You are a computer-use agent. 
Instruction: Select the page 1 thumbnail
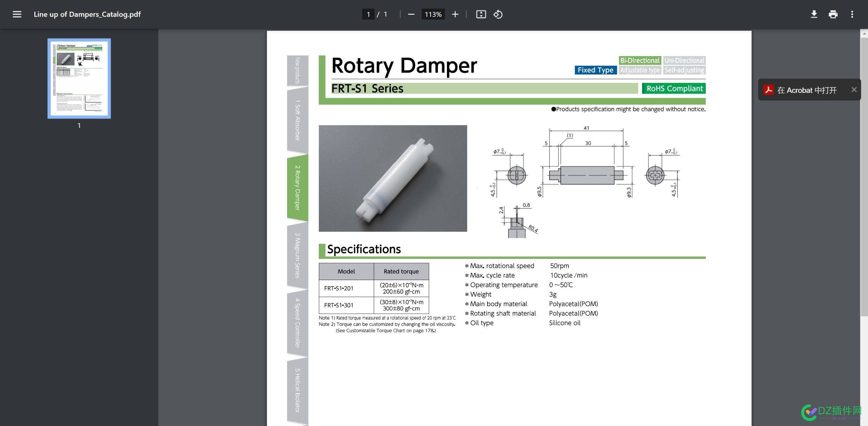(x=79, y=79)
